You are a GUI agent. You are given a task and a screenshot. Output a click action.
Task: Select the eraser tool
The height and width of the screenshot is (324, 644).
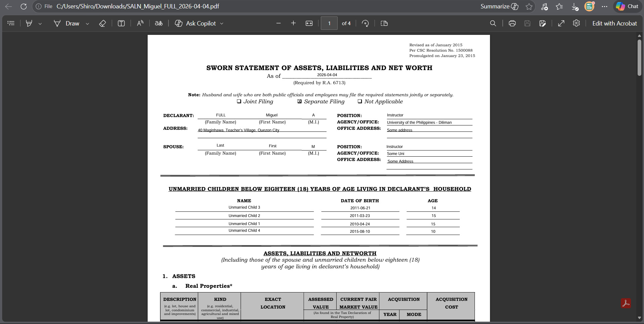[x=102, y=23]
